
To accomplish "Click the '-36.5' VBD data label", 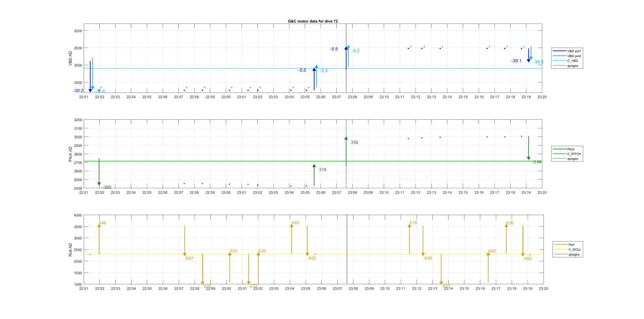I will (x=538, y=62).
